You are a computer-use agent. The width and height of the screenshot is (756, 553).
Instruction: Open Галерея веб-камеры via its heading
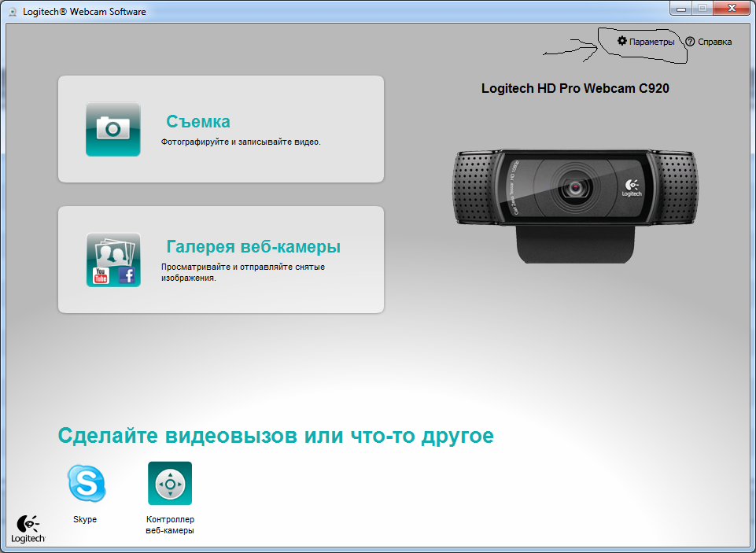pyautogui.click(x=253, y=247)
